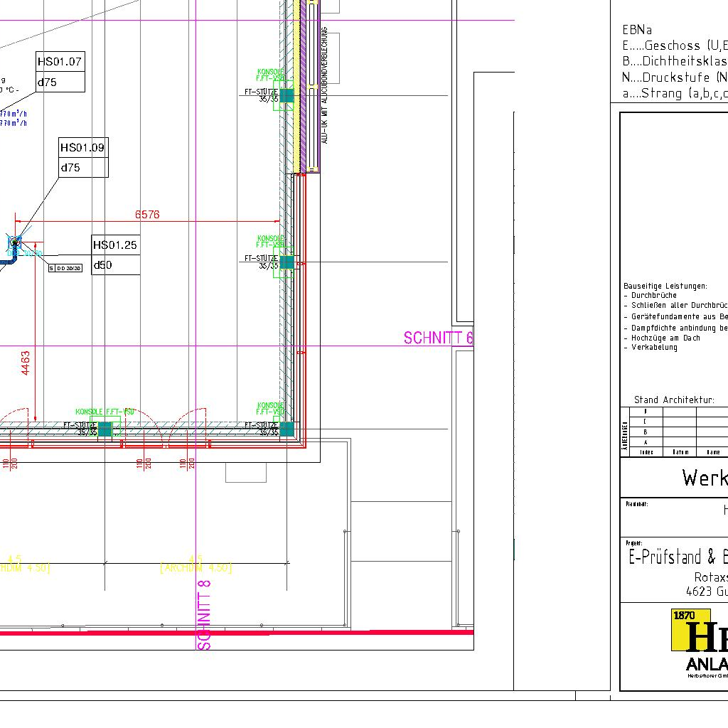Select the middle teal FT-Stütze column on right wall
The height and width of the screenshot is (728, 728).
[x=287, y=262]
